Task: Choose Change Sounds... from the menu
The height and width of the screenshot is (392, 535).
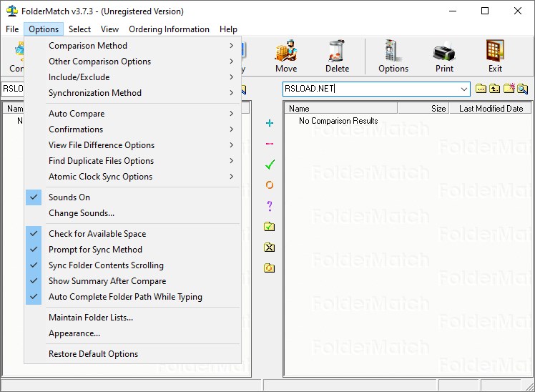Action: [x=132, y=213]
